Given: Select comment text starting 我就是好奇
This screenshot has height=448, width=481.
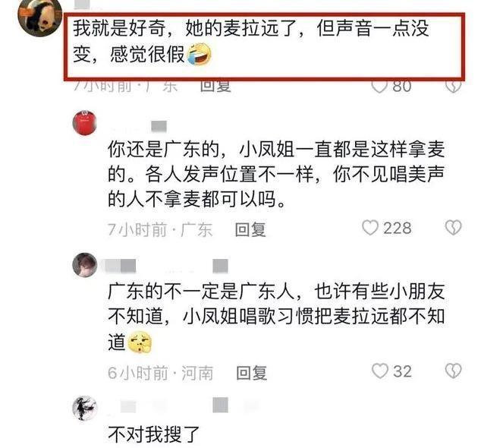Looking at the screenshot, I should (x=251, y=42).
